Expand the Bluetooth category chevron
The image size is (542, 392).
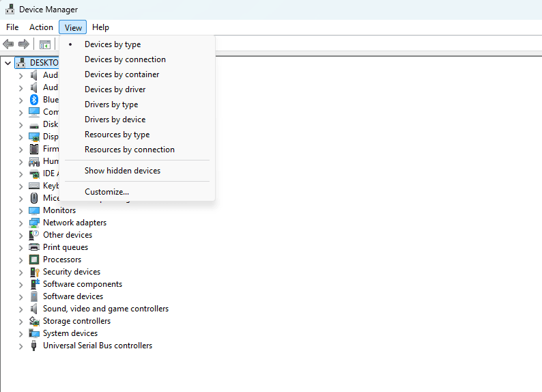(20, 100)
